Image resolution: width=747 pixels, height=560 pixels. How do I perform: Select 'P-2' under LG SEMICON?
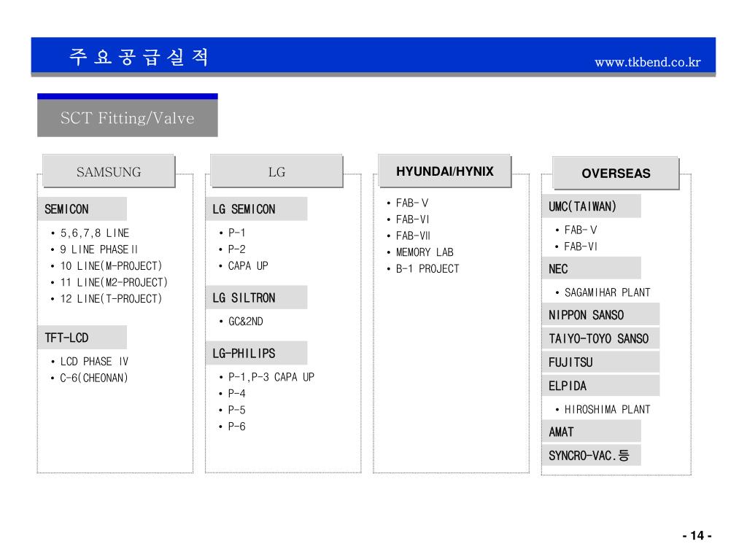point(236,249)
